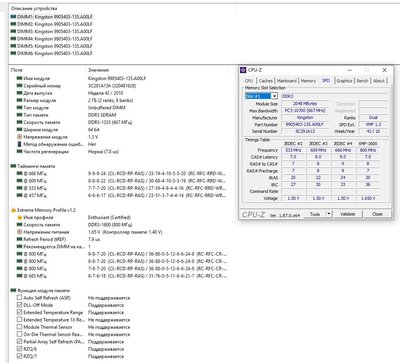
Task: Click the Тайминги памяти section icon
Action: click(x=13, y=166)
